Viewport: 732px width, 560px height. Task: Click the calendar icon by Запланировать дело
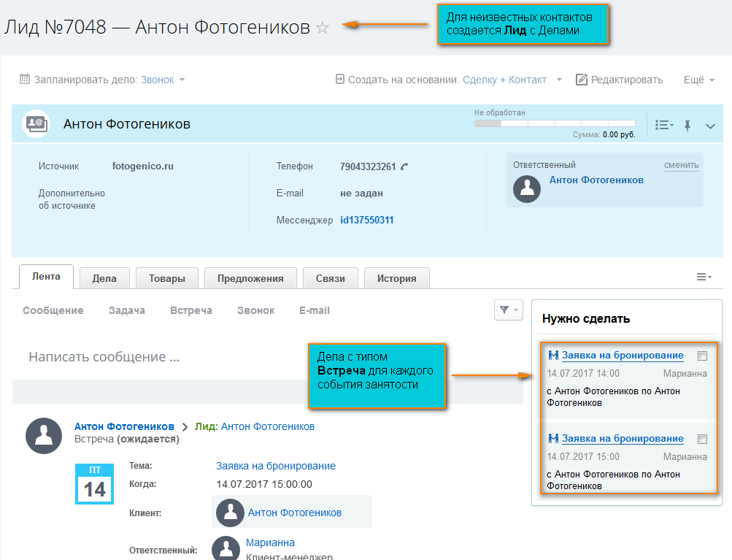[x=25, y=80]
